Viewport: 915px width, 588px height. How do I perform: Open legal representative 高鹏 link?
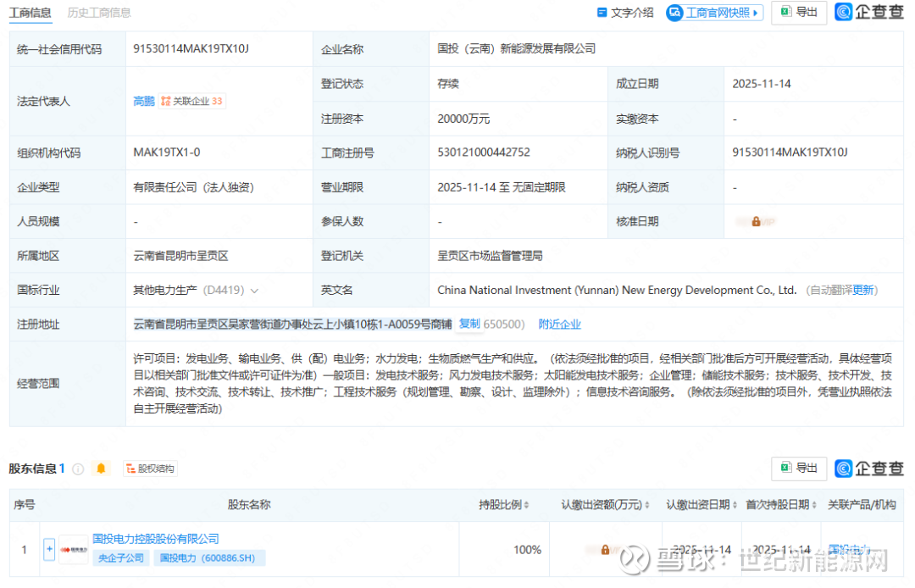tap(144, 101)
